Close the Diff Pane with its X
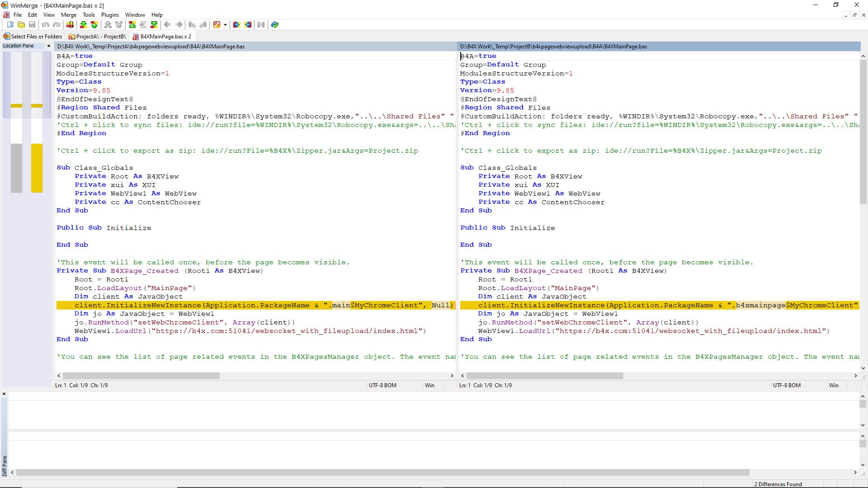Viewport: 868px width, 488px height. pyautogui.click(x=4, y=394)
